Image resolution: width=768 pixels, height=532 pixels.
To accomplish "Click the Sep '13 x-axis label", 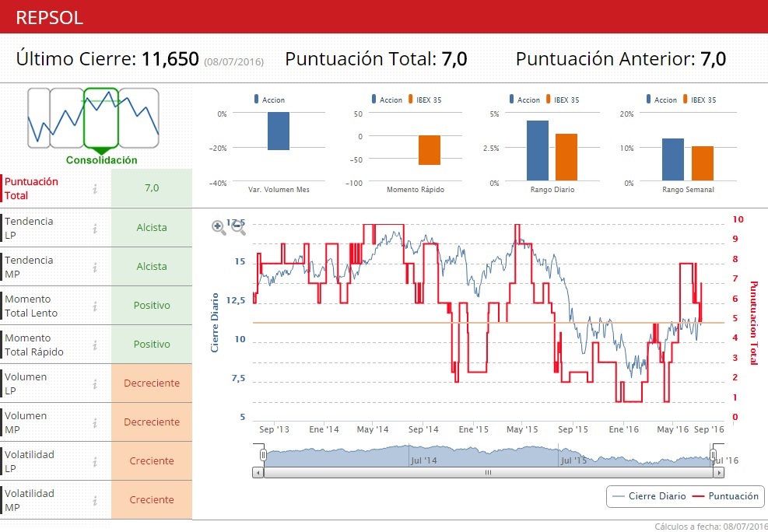I will [274, 429].
